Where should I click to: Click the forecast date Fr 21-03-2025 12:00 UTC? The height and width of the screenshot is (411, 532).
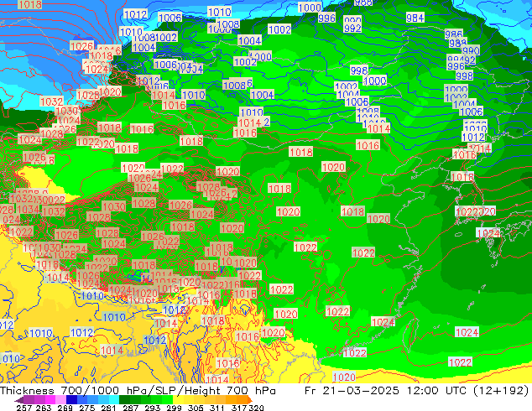(387, 390)
